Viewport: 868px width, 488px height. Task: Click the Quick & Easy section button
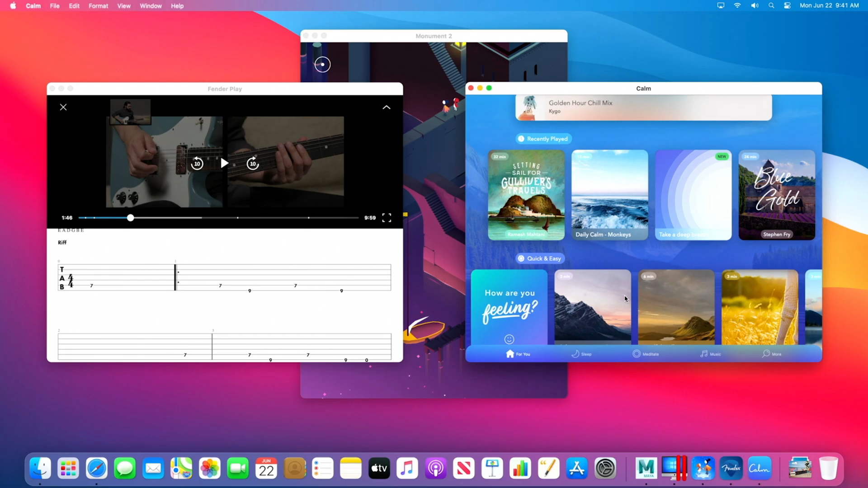(x=540, y=258)
